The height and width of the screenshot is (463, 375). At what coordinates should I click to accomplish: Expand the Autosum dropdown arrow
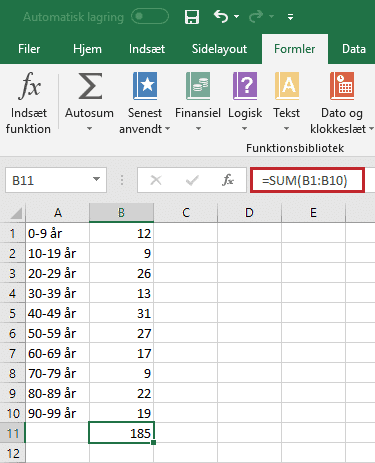click(89, 129)
